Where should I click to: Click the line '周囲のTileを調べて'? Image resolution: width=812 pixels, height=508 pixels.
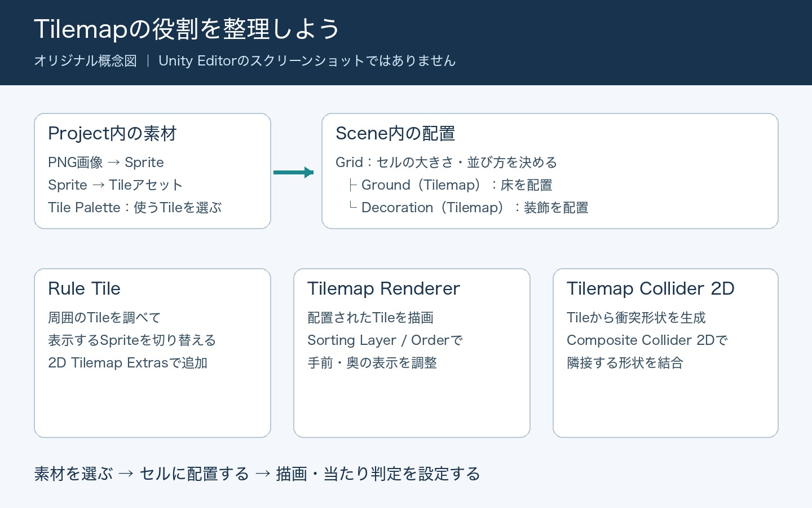click(104, 318)
